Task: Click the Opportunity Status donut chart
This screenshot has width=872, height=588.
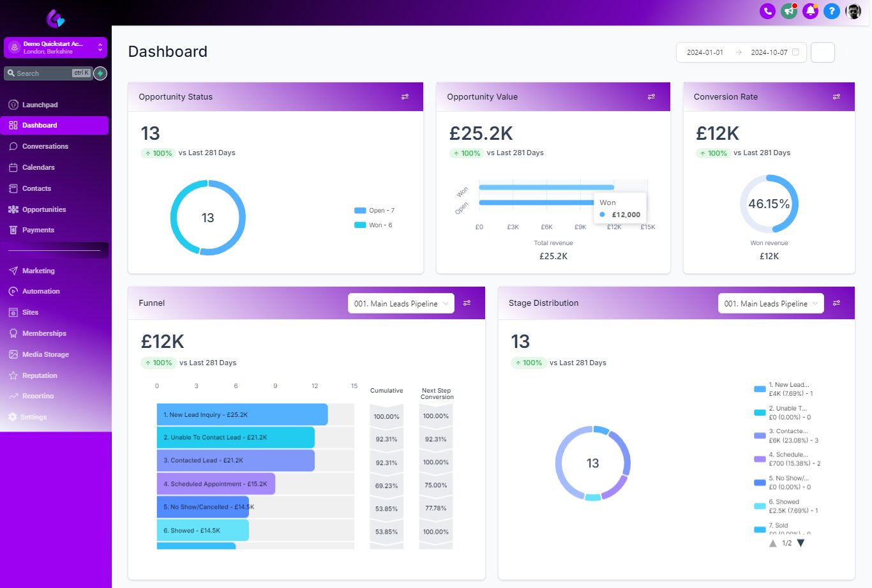Action: (x=208, y=218)
